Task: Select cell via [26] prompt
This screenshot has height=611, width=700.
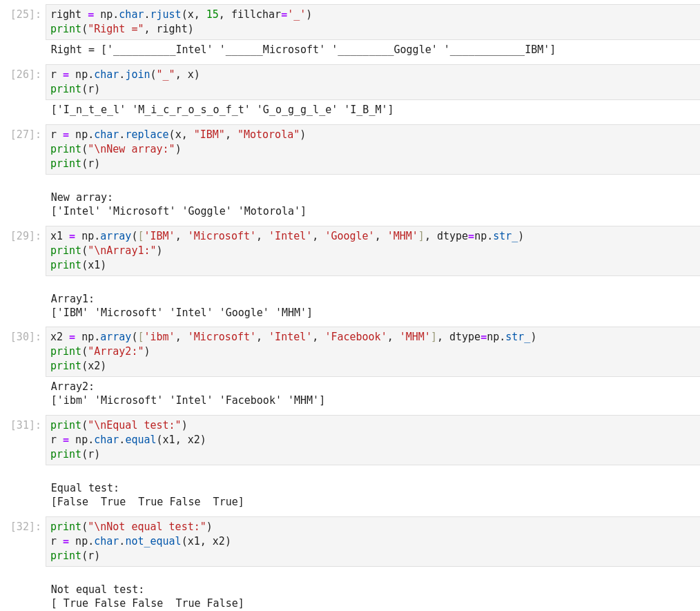Action: coord(26,75)
